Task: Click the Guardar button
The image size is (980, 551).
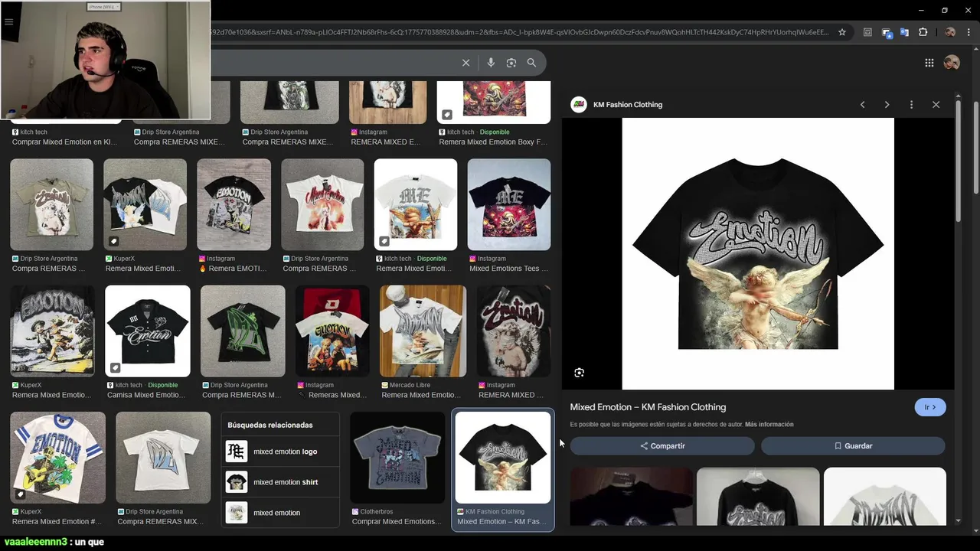Action: tap(853, 445)
